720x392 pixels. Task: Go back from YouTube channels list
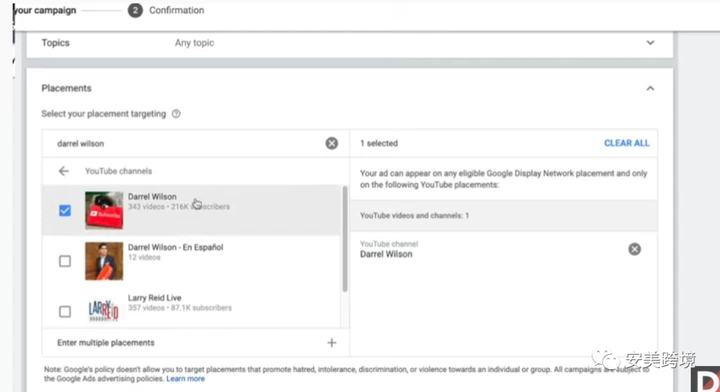[x=64, y=171]
